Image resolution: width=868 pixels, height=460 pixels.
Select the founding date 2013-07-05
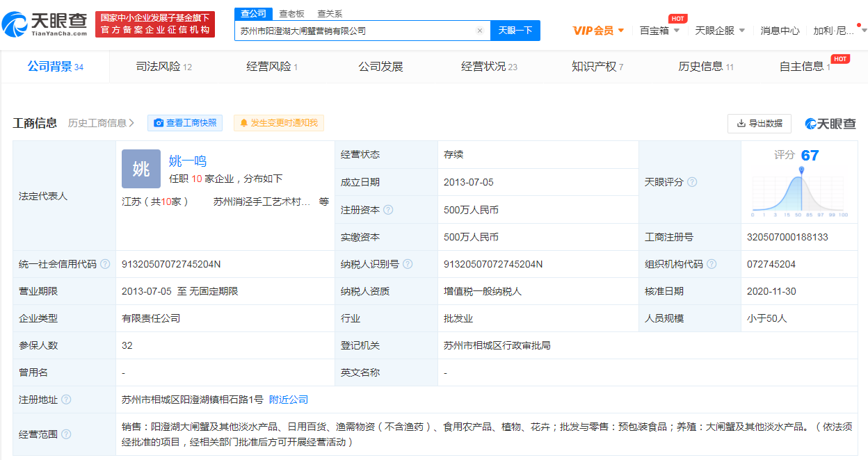point(469,182)
